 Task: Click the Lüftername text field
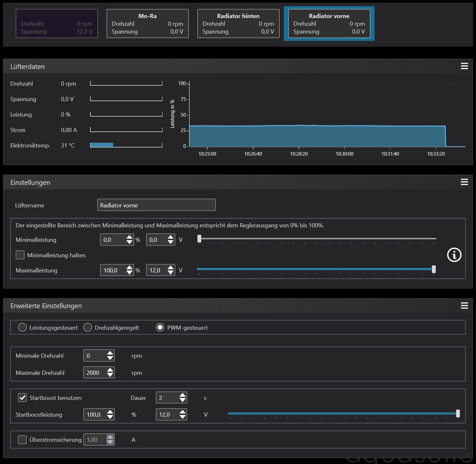pyautogui.click(x=156, y=205)
